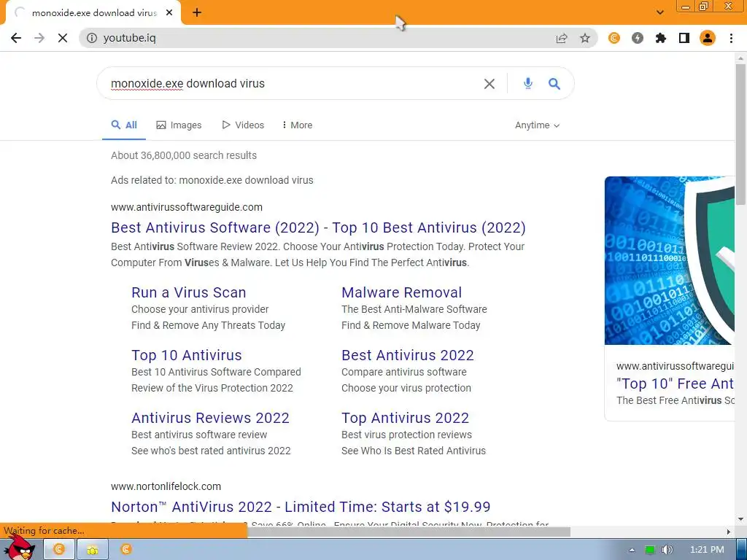
Task: Open the Best Antivirus 2022 link
Action: (x=408, y=355)
